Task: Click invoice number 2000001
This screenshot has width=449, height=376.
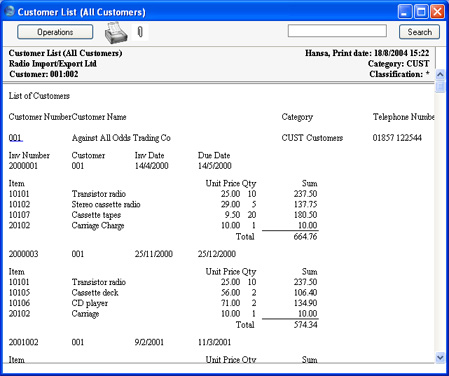Action: pos(23,166)
